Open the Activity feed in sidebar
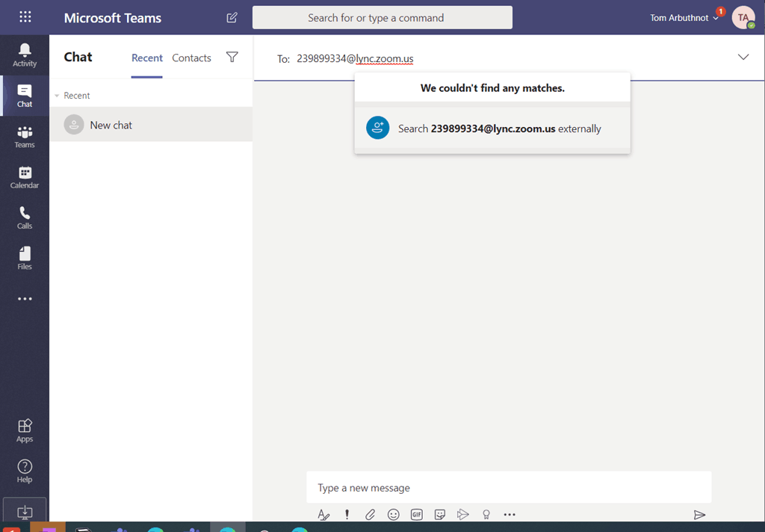 point(25,55)
